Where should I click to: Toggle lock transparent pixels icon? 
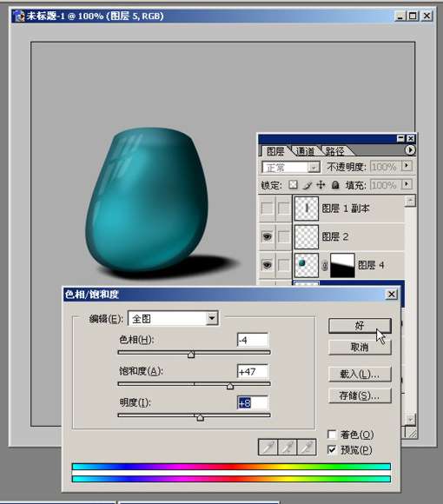coord(293,185)
